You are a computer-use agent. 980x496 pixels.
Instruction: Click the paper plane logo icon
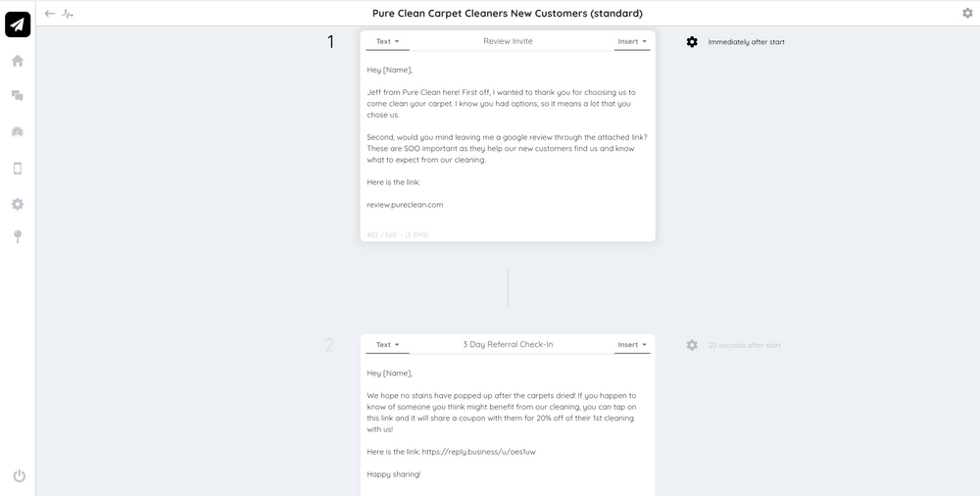[x=18, y=25]
